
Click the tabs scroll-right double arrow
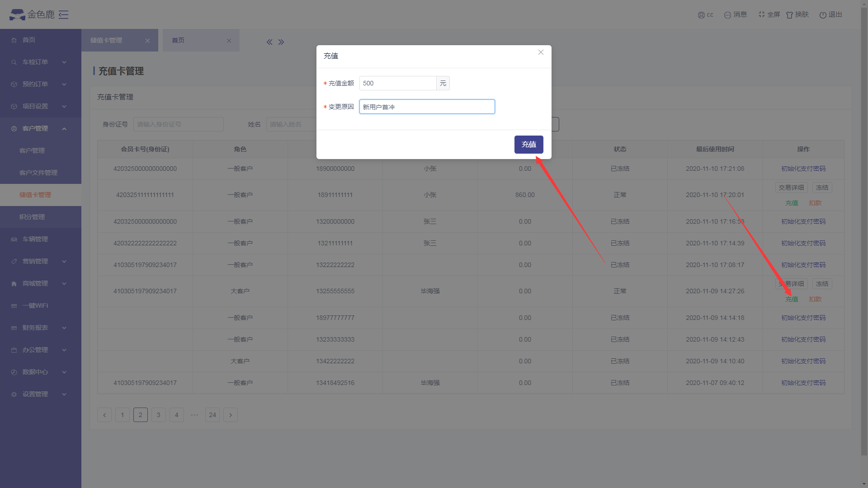(281, 42)
